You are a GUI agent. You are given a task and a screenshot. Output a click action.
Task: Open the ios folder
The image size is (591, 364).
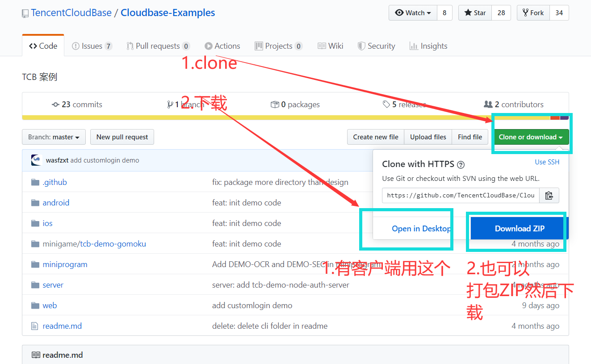coord(47,223)
